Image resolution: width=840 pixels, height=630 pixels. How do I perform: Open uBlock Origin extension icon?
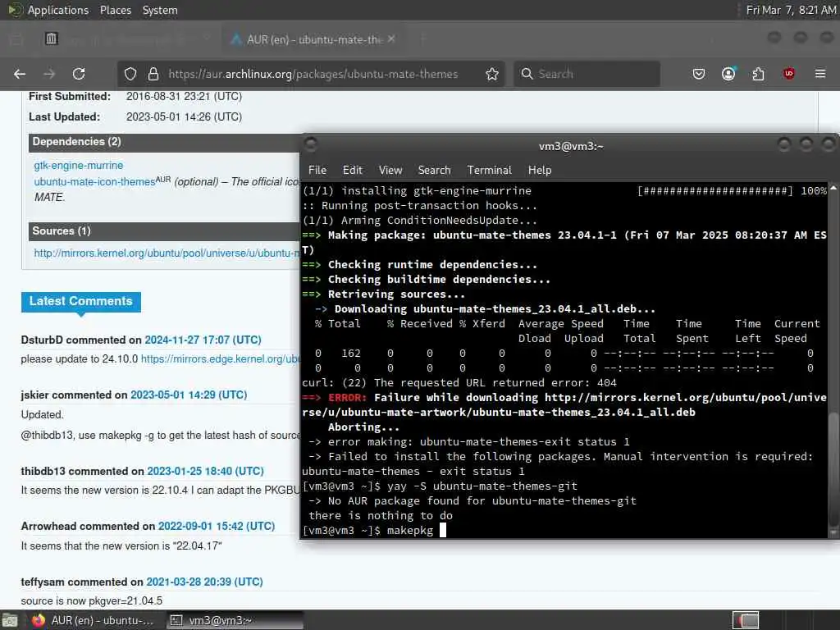pyautogui.click(x=788, y=74)
